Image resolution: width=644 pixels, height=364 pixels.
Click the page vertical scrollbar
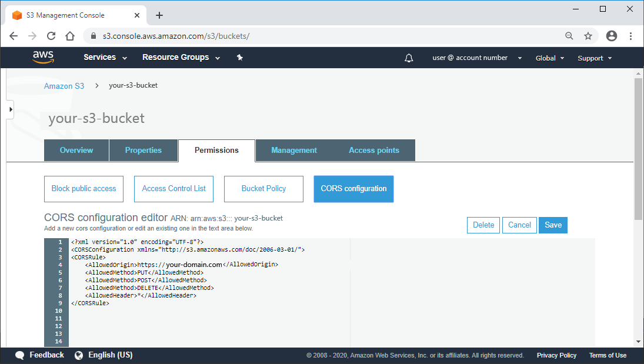click(x=638, y=149)
